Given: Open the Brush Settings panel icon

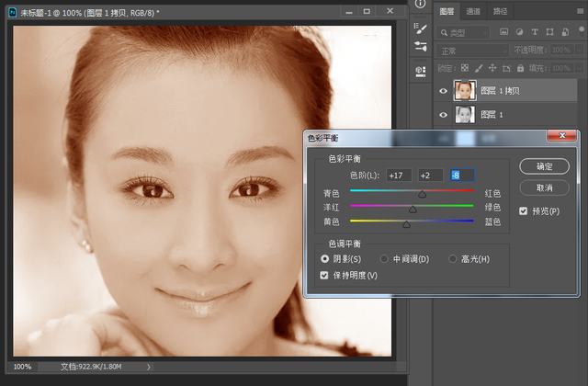Looking at the screenshot, I should [x=421, y=28].
